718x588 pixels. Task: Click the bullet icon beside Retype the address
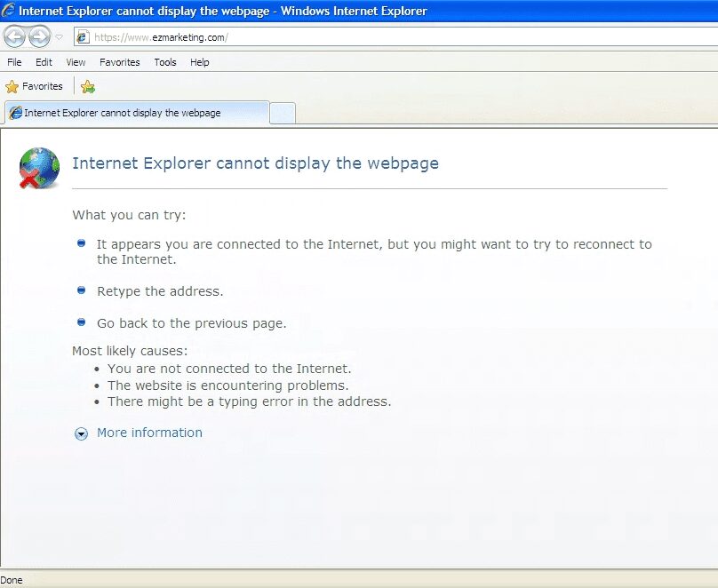pyautogui.click(x=81, y=290)
